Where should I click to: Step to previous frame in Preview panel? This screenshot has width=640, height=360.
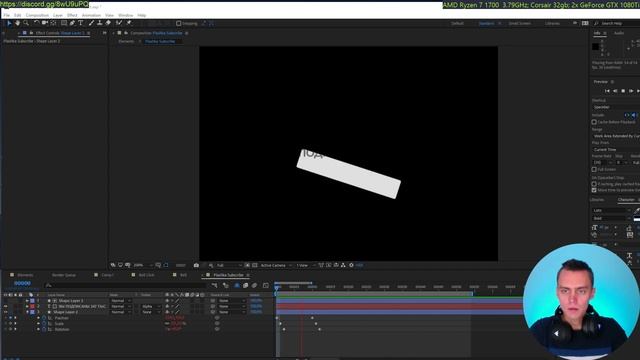[x=615, y=91]
